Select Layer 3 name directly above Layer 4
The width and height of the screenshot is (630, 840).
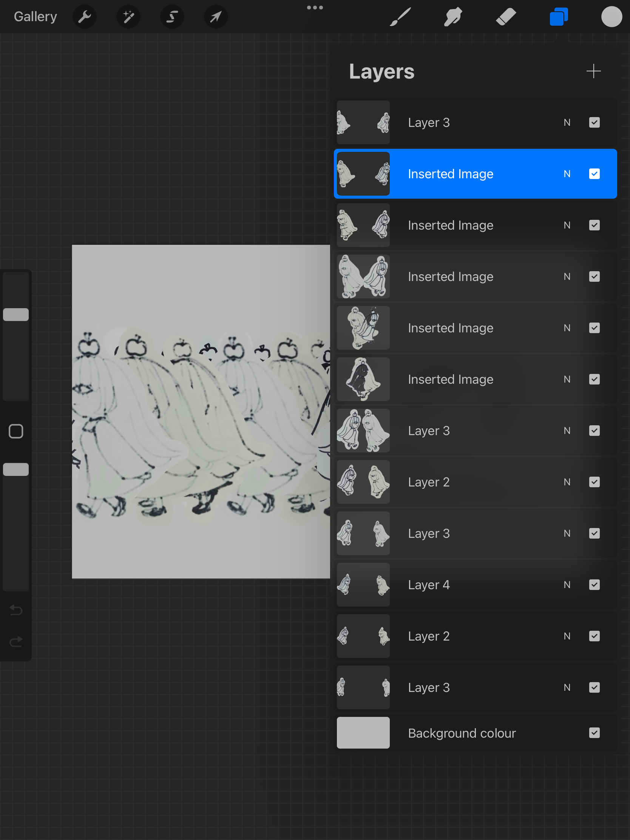click(x=429, y=534)
